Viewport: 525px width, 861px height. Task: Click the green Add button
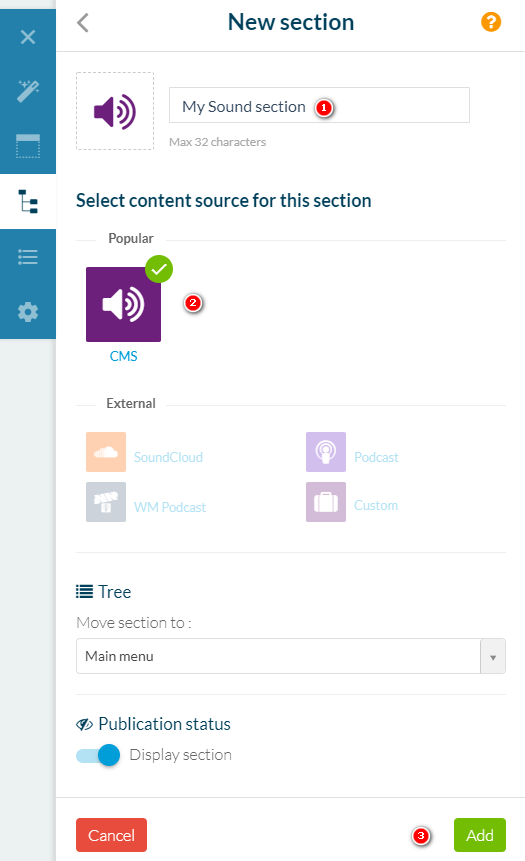479,835
